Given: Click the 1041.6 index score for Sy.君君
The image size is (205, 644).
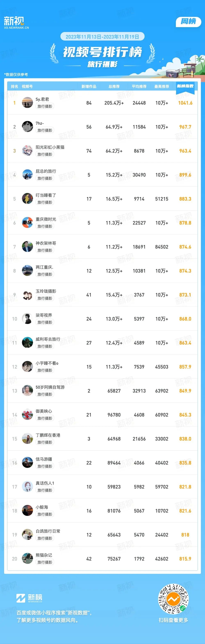Looking at the screenshot, I should click(185, 103).
